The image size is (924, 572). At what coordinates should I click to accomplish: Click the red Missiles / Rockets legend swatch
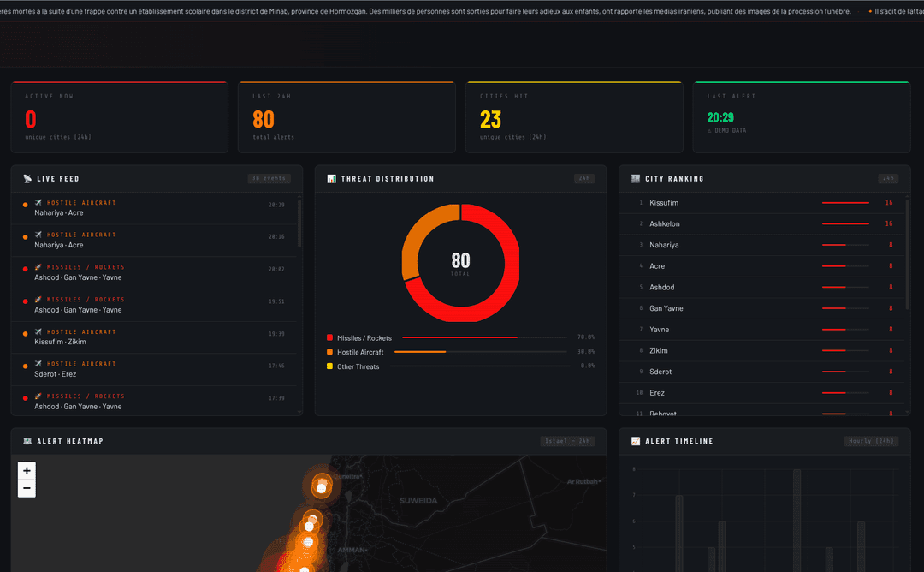pos(329,338)
